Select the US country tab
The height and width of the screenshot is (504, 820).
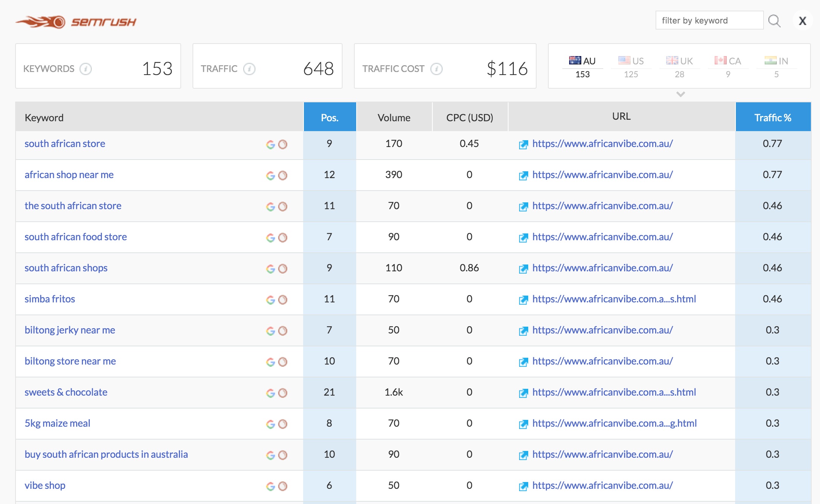[x=631, y=67]
